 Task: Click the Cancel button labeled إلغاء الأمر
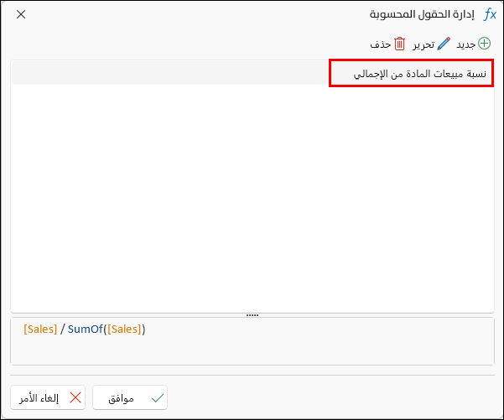pos(48,398)
